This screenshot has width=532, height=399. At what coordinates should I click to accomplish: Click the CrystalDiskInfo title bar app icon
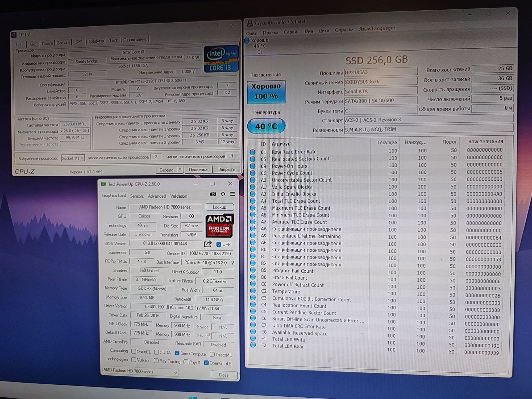pyautogui.click(x=250, y=23)
